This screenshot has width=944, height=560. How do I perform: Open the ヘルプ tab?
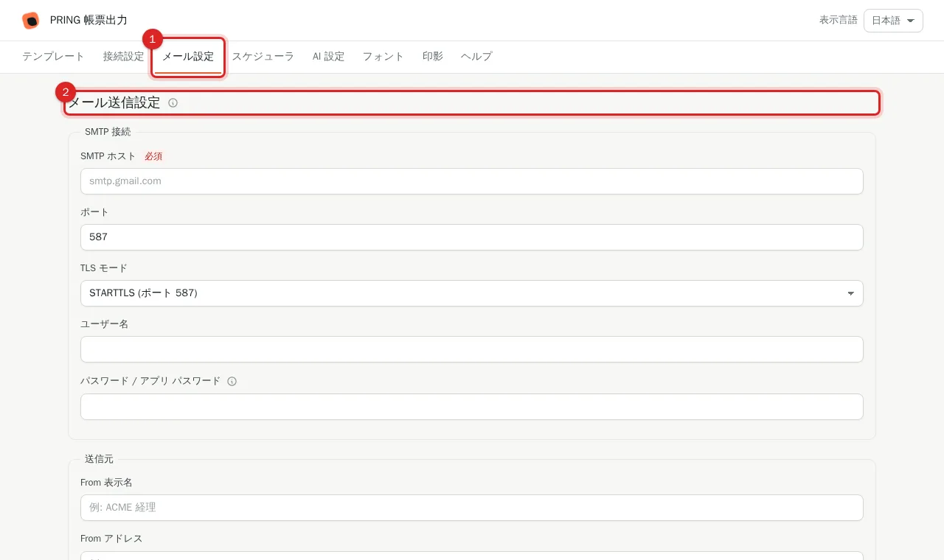click(476, 57)
